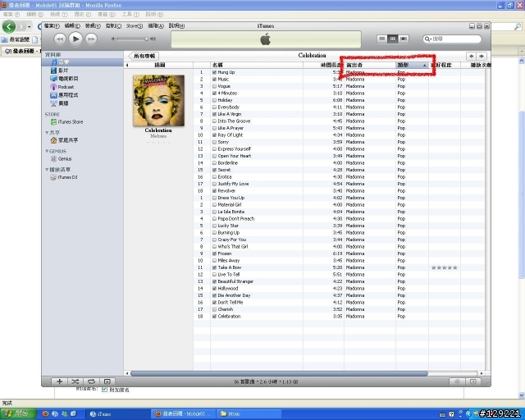
Task: Click the previous track rewind button
Action: [x=60, y=39]
